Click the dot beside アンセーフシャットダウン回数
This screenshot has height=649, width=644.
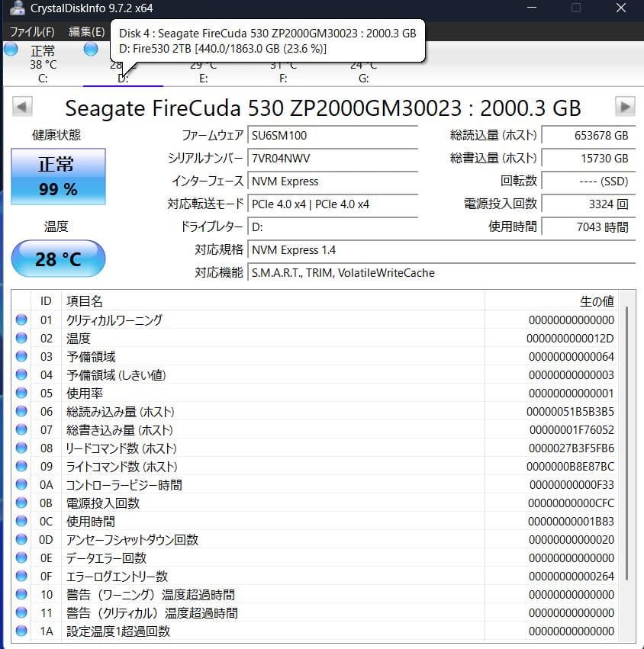click(x=21, y=539)
